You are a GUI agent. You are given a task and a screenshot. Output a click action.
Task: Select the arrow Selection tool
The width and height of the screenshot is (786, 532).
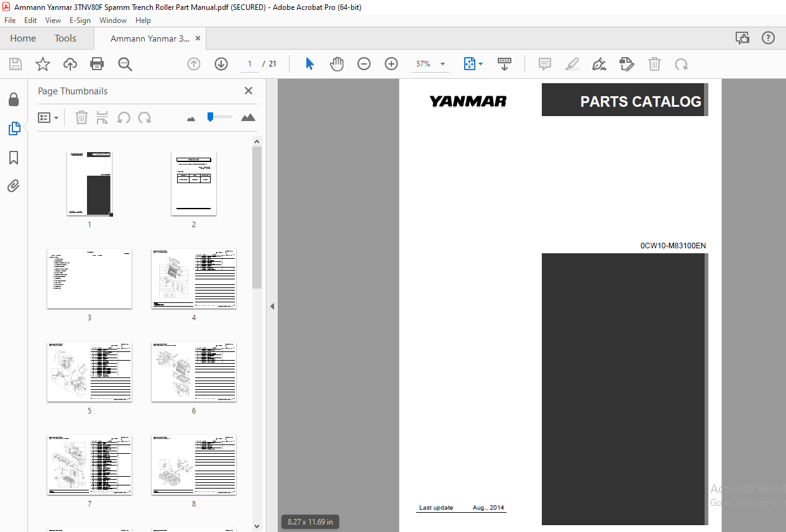click(x=310, y=64)
